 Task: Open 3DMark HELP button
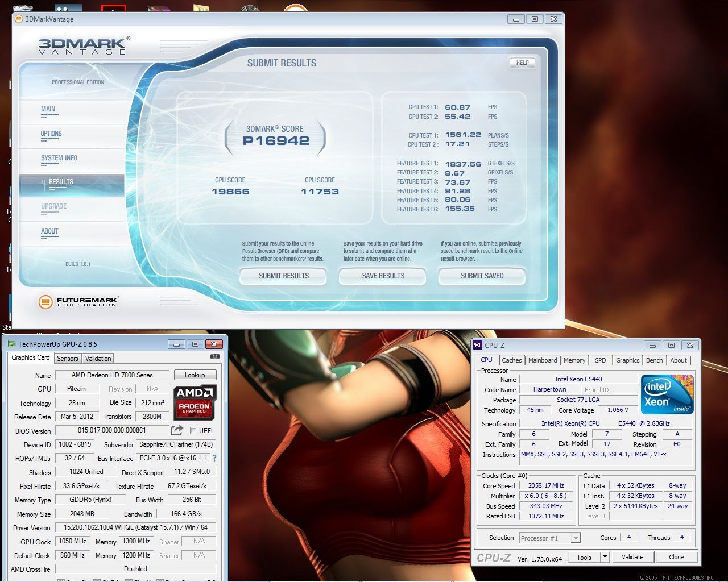point(522,63)
